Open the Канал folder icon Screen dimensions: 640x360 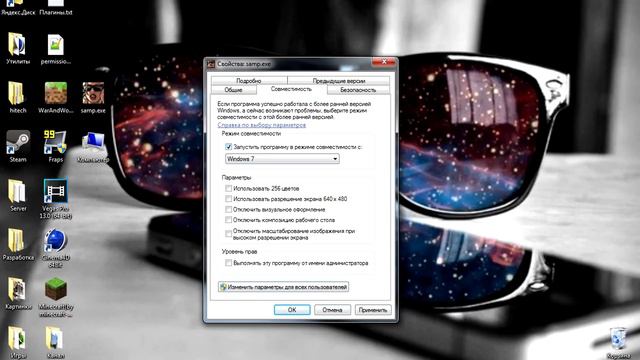(x=55, y=338)
